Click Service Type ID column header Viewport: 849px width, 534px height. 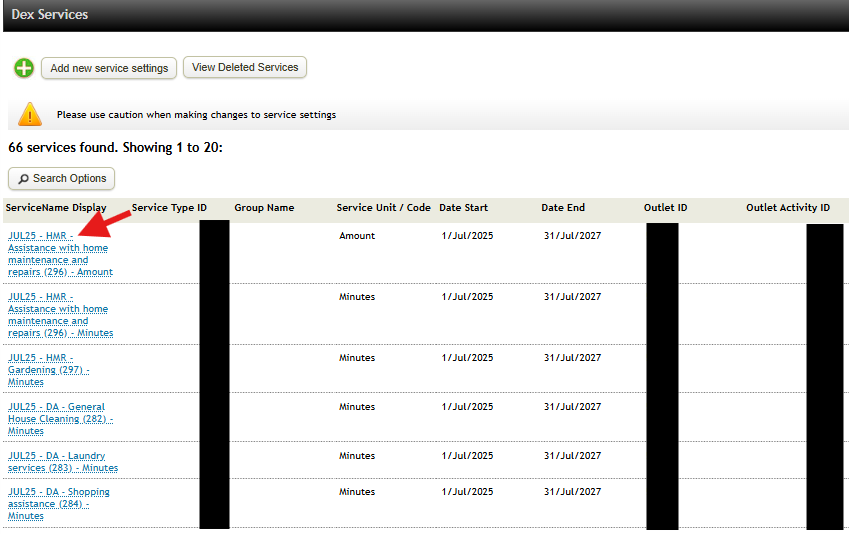pyautogui.click(x=169, y=207)
